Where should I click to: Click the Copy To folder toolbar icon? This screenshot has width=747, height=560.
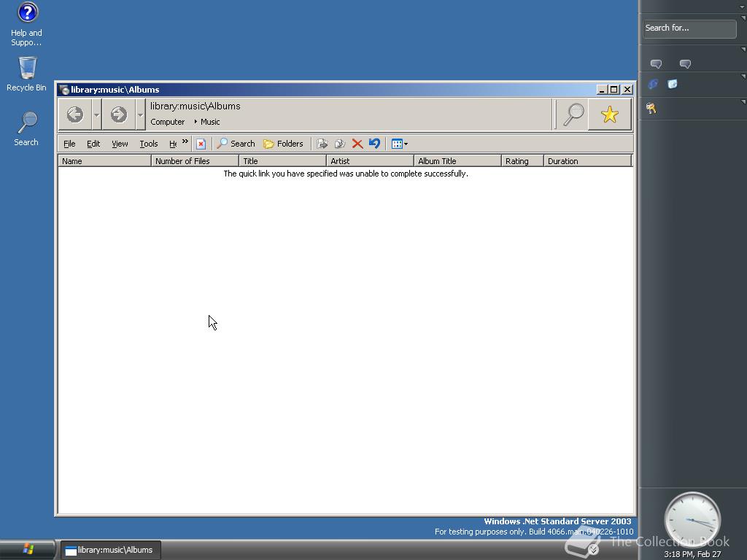(340, 144)
